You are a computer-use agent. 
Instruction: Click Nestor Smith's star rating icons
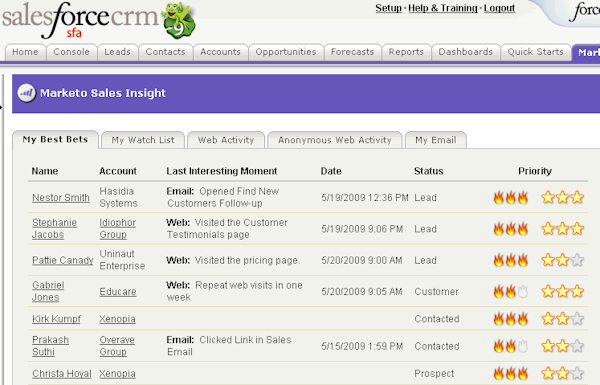562,197
